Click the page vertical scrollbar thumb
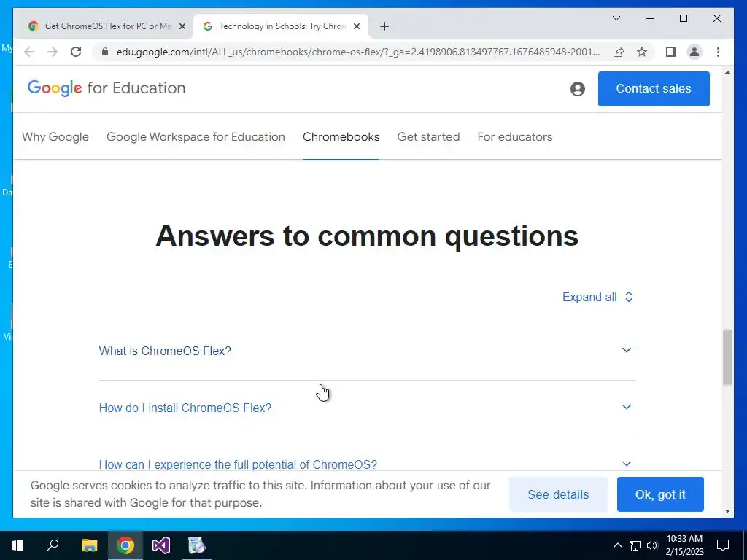Image resolution: width=747 pixels, height=560 pixels. pos(727,357)
